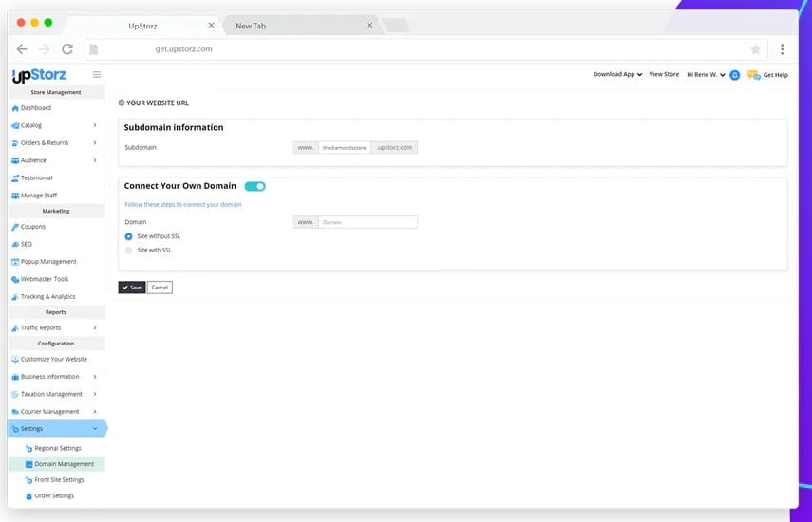
Task: Click the Popup Management icon
Action: (x=15, y=262)
